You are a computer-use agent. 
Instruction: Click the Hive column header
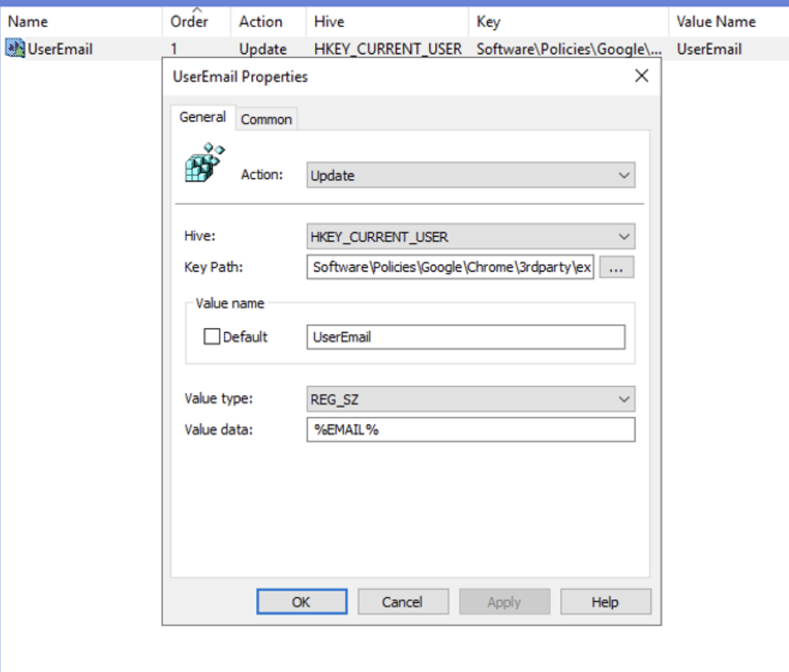tap(329, 22)
